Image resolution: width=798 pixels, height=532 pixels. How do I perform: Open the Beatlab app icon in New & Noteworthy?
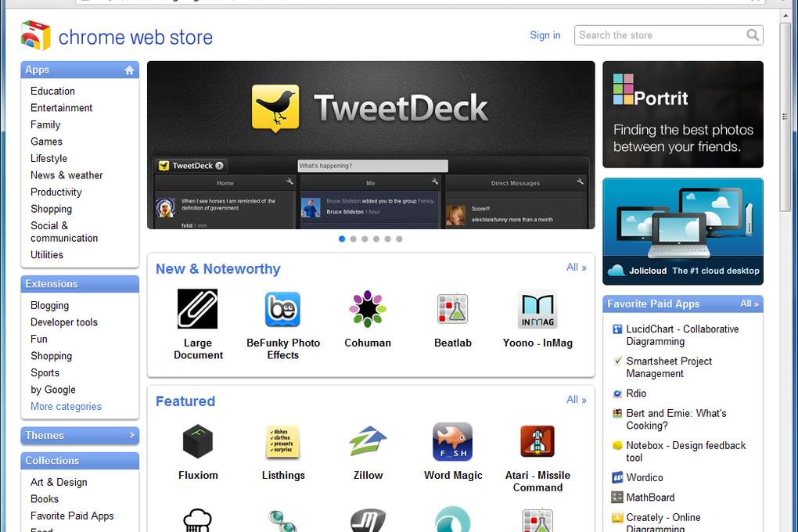point(452,308)
